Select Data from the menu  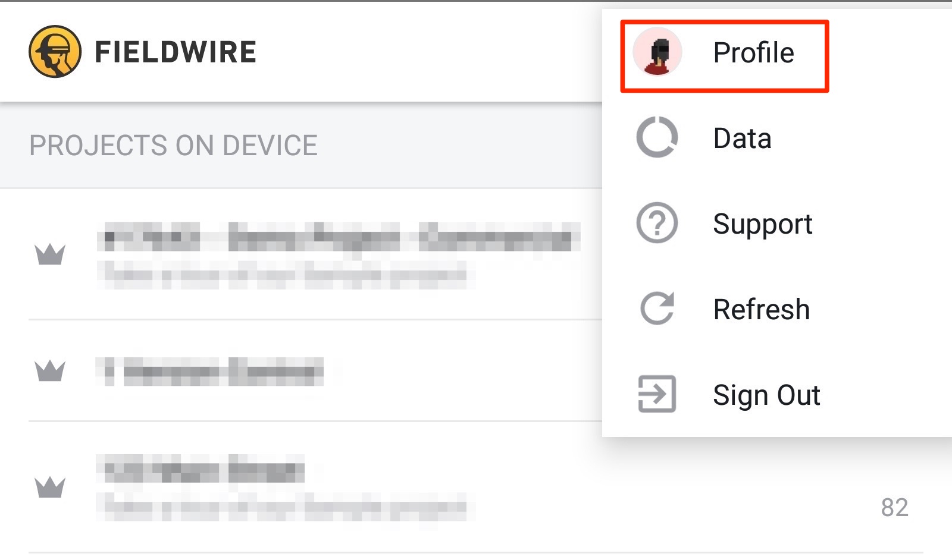tap(743, 137)
